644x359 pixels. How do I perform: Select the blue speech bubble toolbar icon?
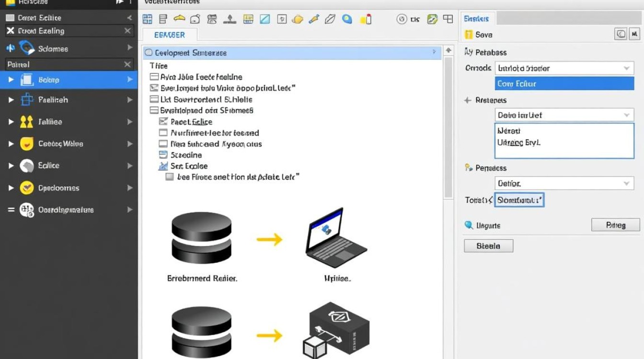coord(347,19)
